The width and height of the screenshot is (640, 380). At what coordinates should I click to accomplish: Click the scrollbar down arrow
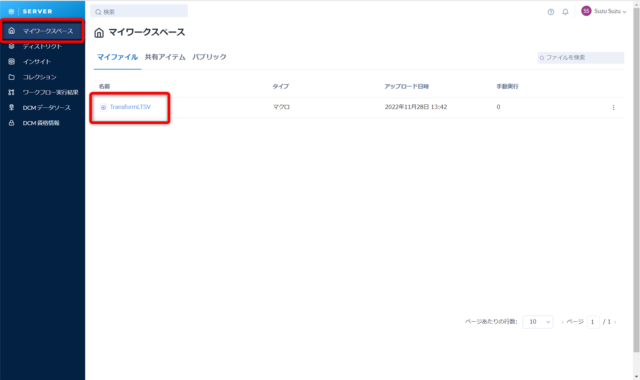636,376
